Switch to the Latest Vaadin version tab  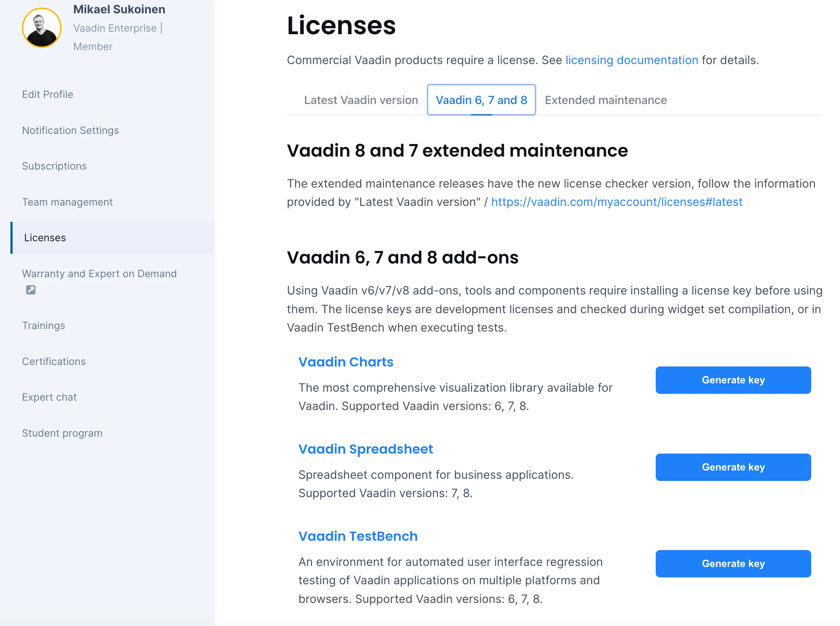pos(361,100)
